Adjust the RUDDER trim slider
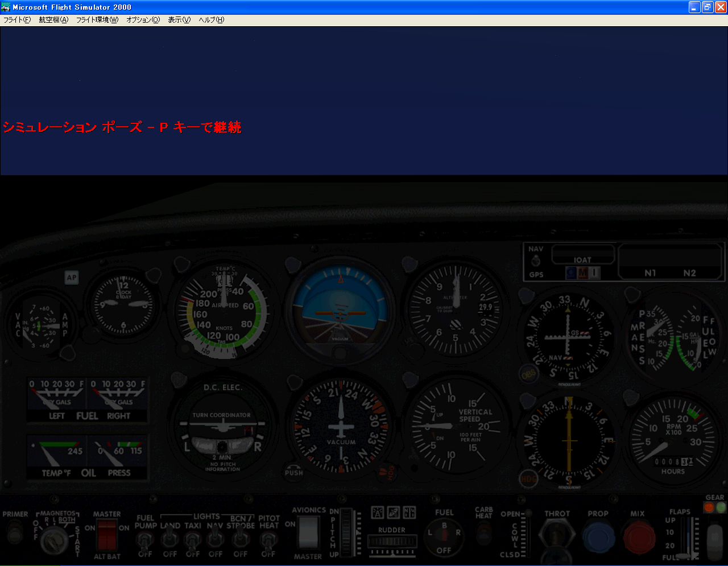Screen dimensions: 728x566 pyautogui.click(x=392, y=542)
